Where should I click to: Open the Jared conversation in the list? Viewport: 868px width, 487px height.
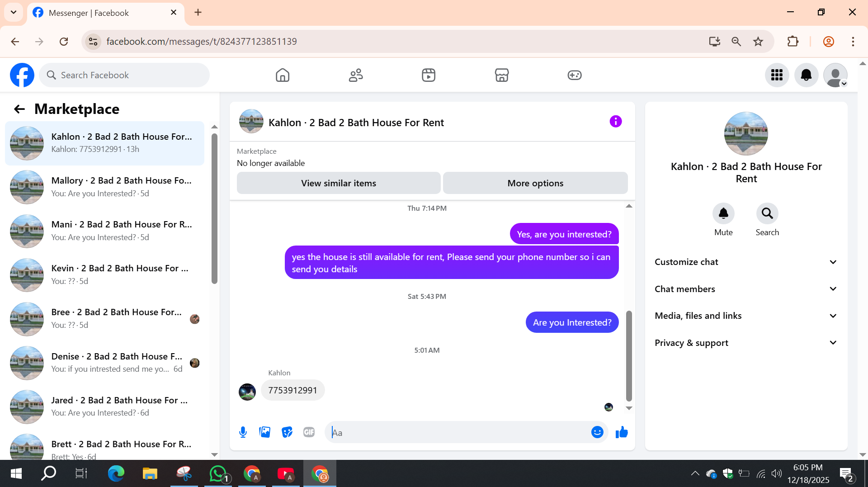click(x=105, y=407)
